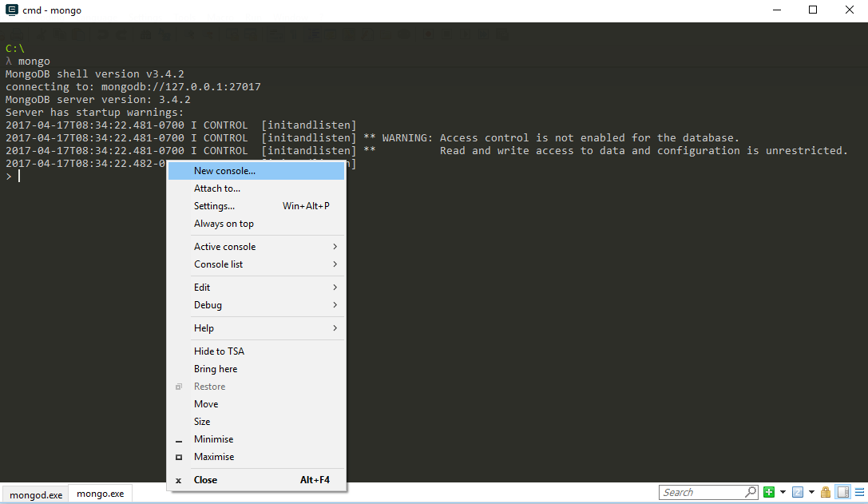This screenshot has height=504, width=868.
Task: Click 'MongoDB shell version v3.4.2' line
Action: 95,73
